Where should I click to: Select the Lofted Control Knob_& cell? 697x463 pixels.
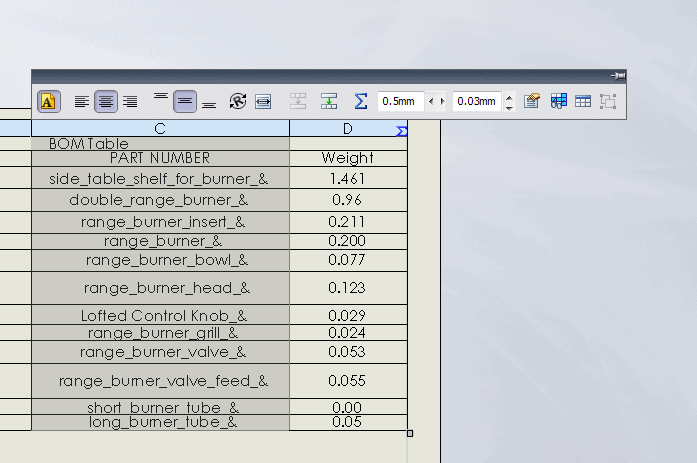tap(160, 316)
